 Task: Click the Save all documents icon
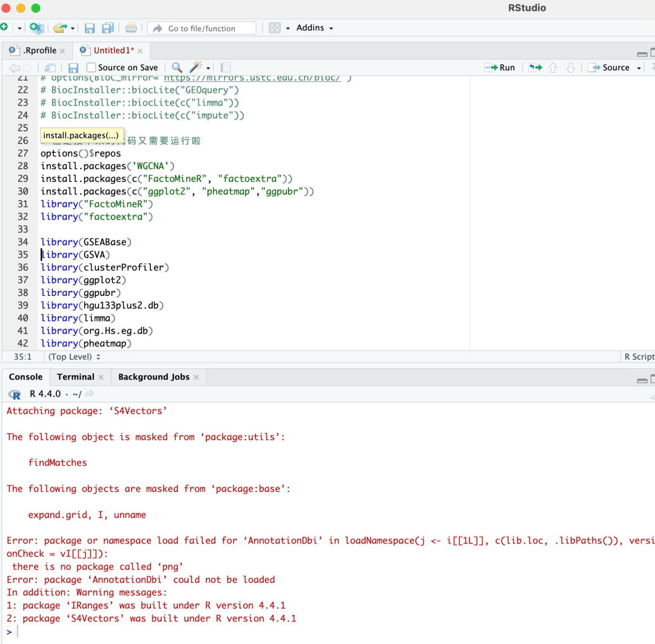[108, 28]
